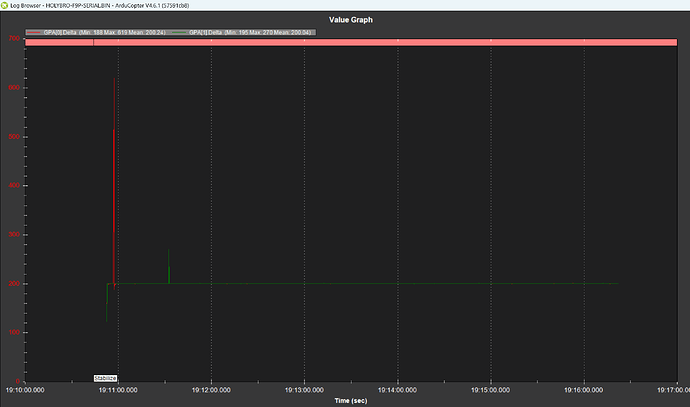Click the 19:12:00.000 time label
The image size is (690, 407).
[211, 390]
